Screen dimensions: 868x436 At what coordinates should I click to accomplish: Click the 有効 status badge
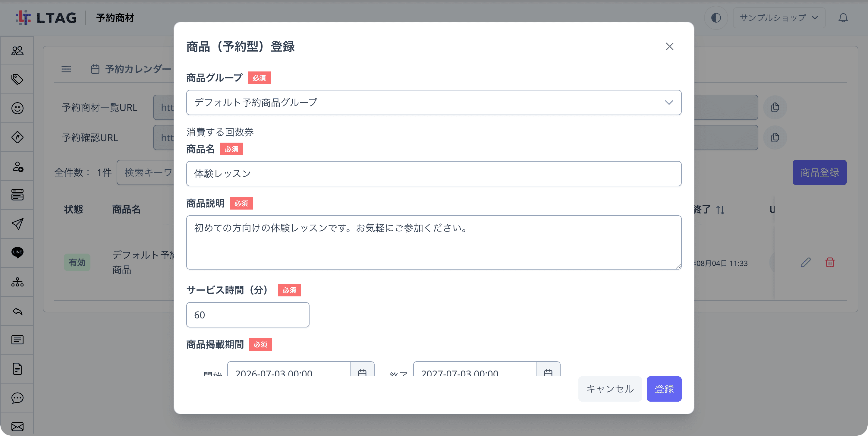pos(77,262)
